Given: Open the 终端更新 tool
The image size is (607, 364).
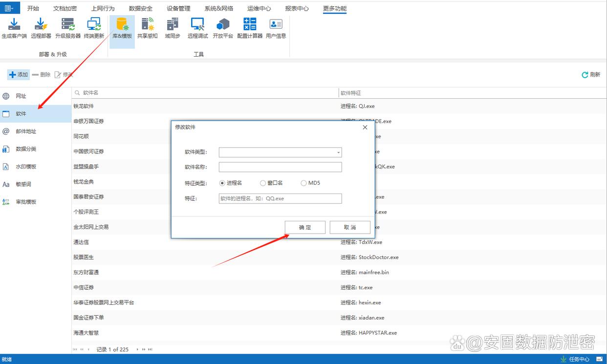Looking at the screenshot, I should 94,28.
